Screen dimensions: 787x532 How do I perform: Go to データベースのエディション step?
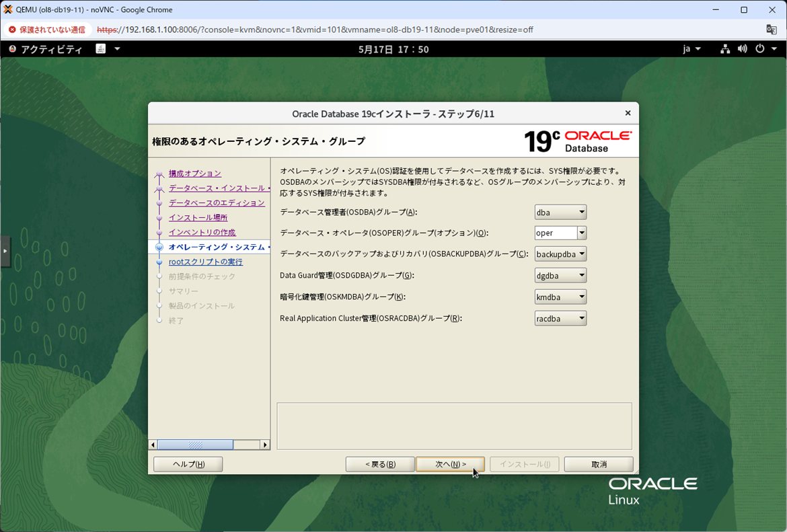[x=217, y=202]
